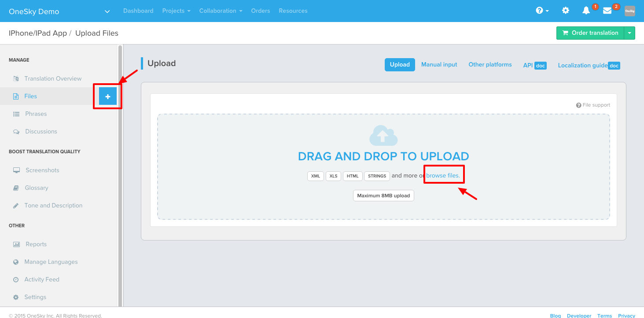Image resolution: width=644 pixels, height=318 pixels.
Task: Open messages envelope icon
Action: pos(607,11)
